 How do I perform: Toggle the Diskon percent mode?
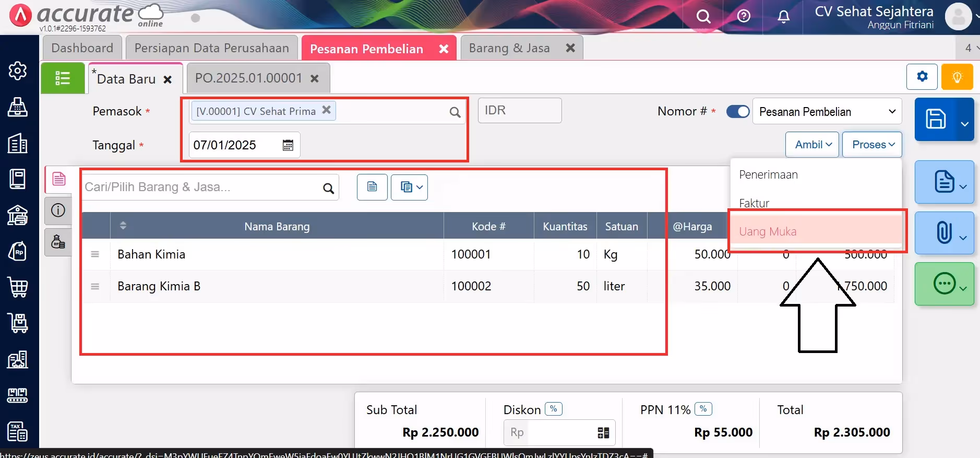pos(554,409)
